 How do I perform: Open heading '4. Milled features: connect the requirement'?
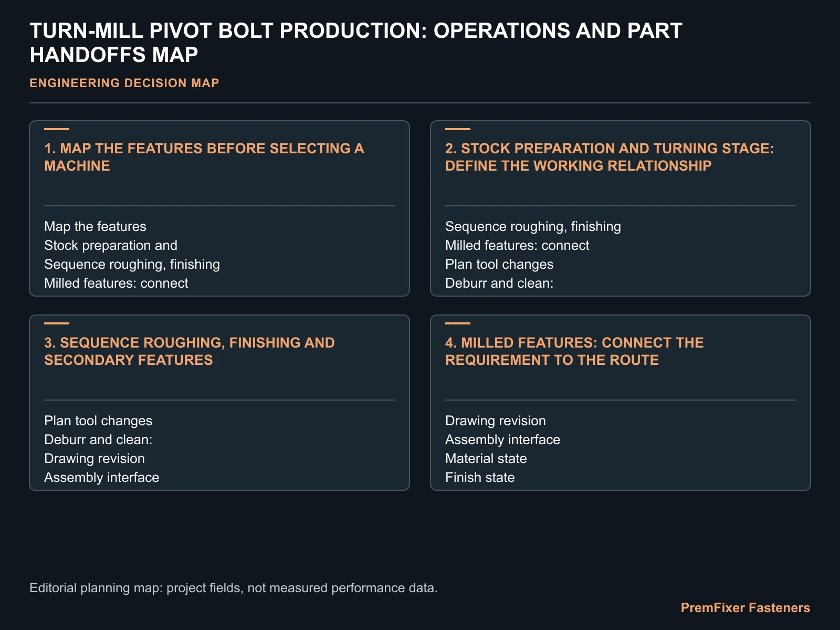pyautogui.click(x=574, y=351)
